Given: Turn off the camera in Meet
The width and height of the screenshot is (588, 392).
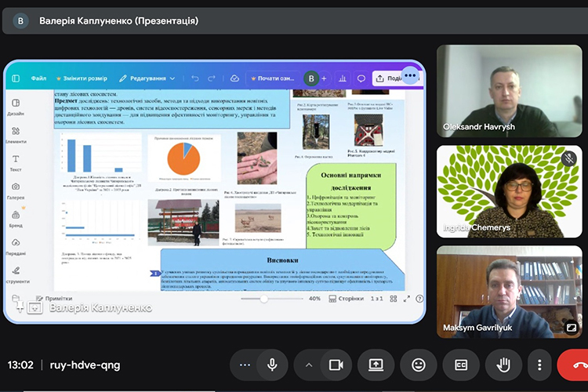Looking at the screenshot, I should tap(336, 365).
